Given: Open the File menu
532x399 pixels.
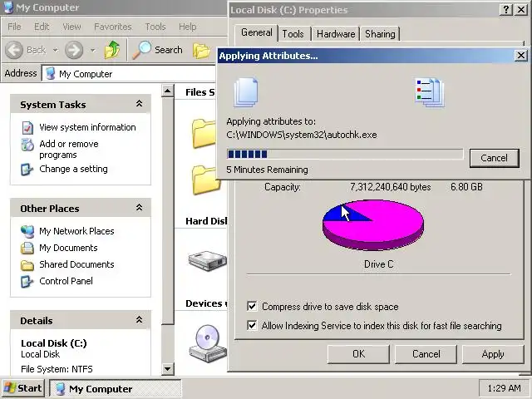Looking at the screenshot, I should point(14,27).
